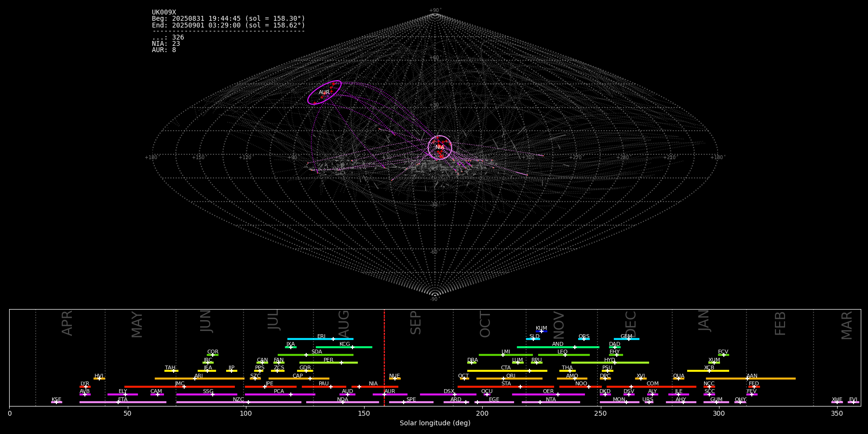This screenshot has height=434, width=868.
Task: Click the pink NTA shower bar
Action: [551, 402]
